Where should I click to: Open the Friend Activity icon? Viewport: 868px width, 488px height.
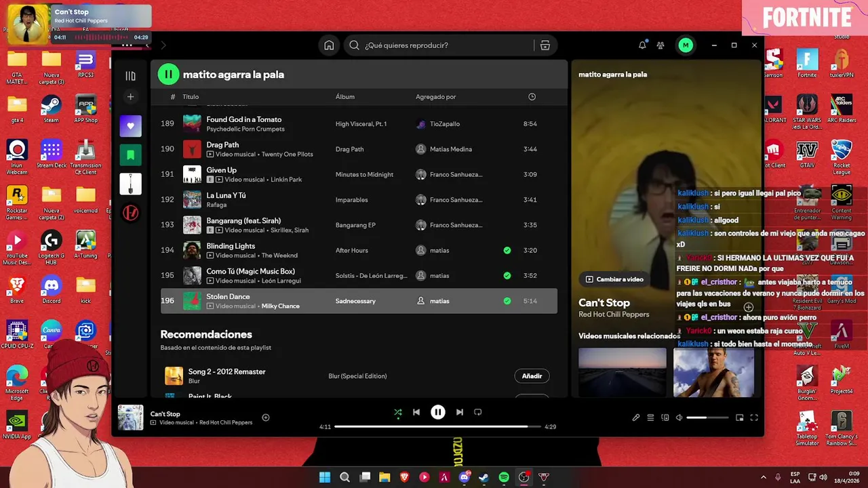tap(660, 45)
